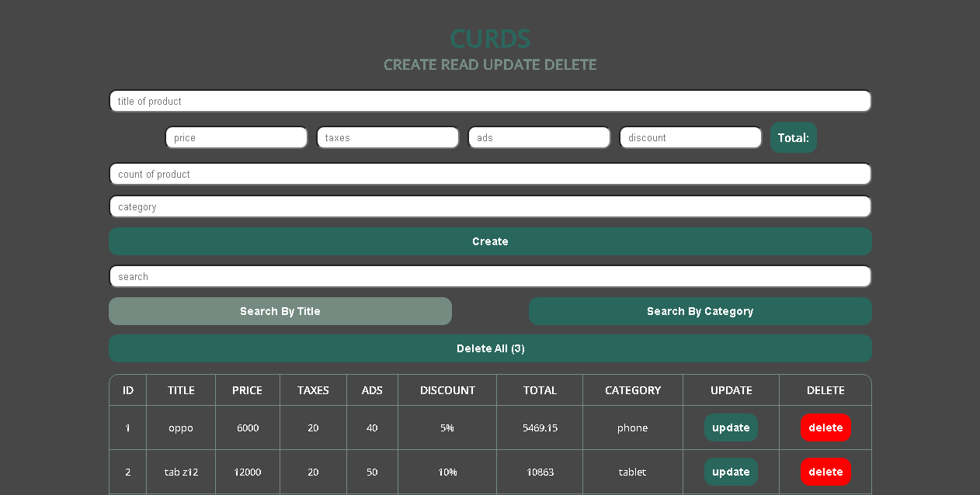Delete the oppo product row
Viewport: 980px width, 495px height.
825,427
